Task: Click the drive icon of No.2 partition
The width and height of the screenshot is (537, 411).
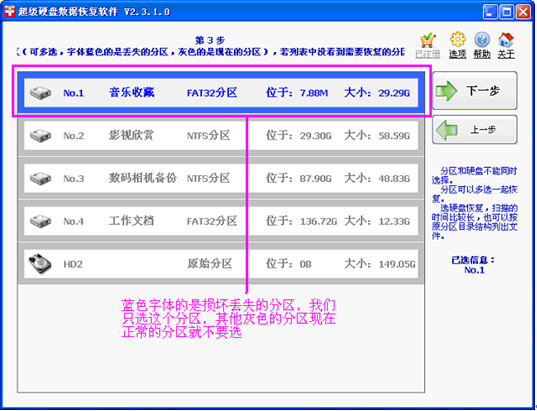Action: 40,136
